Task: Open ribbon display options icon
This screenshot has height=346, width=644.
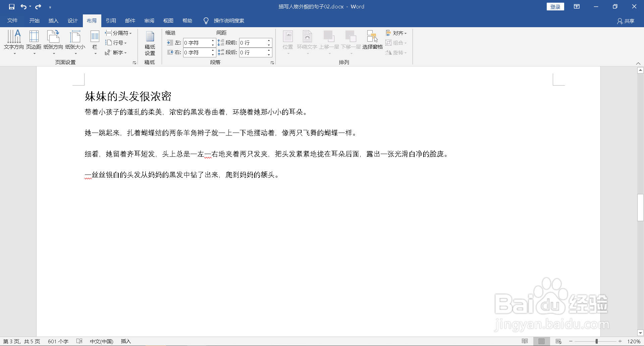Action: coord(577,7)
